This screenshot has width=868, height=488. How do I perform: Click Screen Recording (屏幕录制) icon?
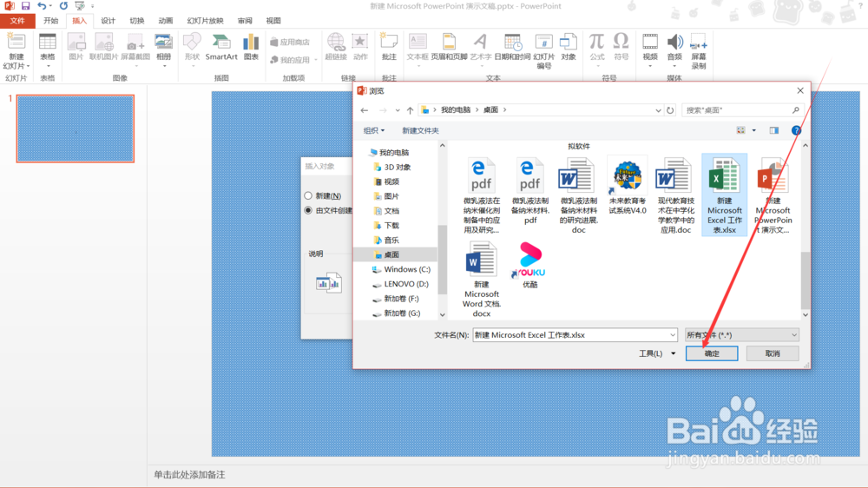coord(699,51)
